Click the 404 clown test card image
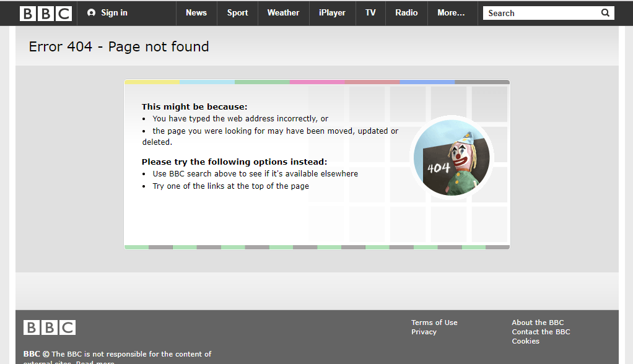The width and height of the screenshot is (633, 364). pyautogui.click(x=452, y=157)
